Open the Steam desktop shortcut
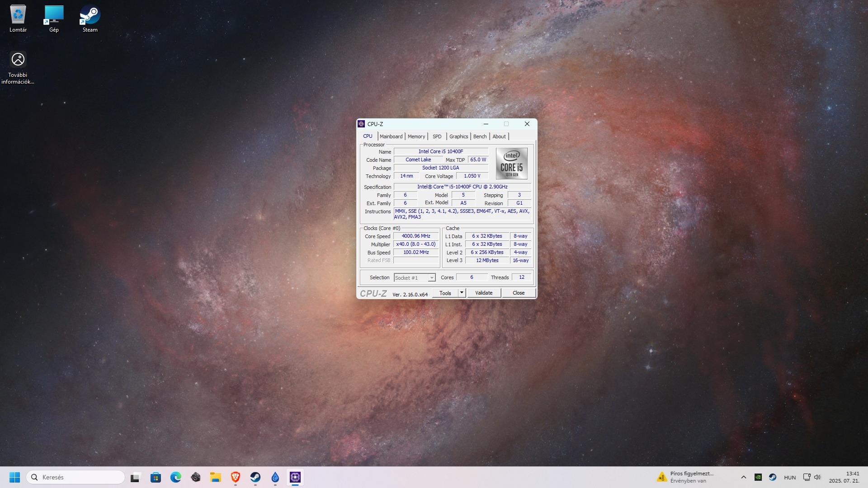This screenshot has height=488, width=868. [90, 19]
